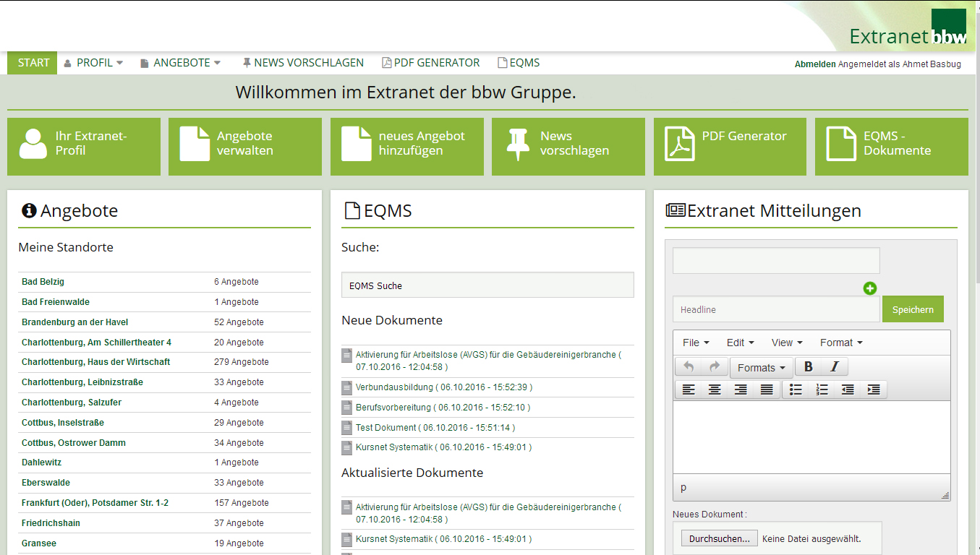Open the Cottbus, Inselstraße location

pos(63,423)
